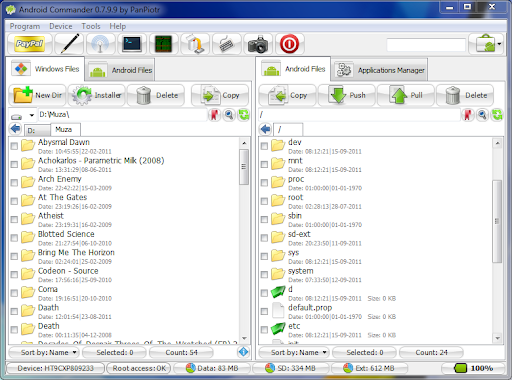The width and height of the screenshot is (512, 380).
Task: Click the Pull button
Action: [x=406, y=95]
